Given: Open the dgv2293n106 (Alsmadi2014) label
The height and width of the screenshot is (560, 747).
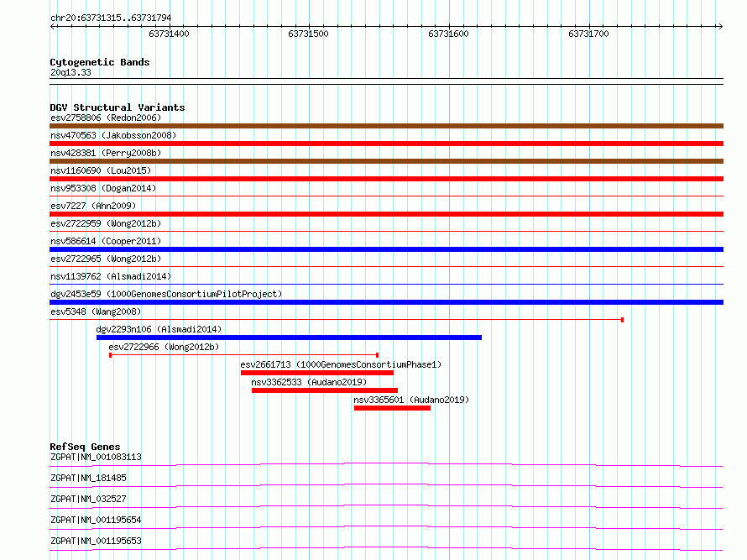Looking at the screenshot, I should point(159,329).
